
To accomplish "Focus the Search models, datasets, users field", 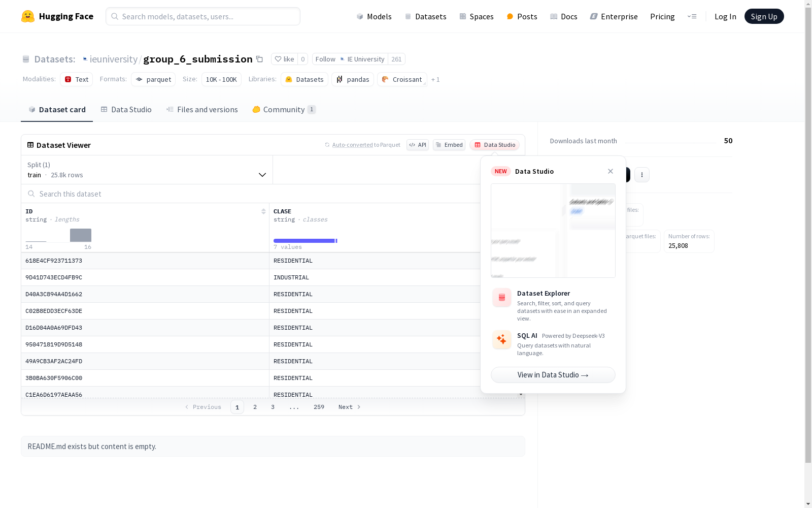I will tap(203, 16).
